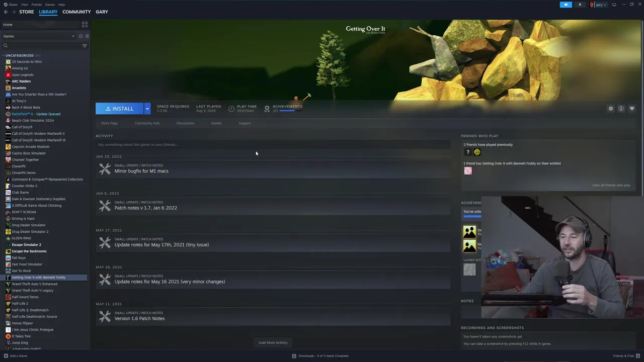Open yellow friend avatar
Viewport: 644px width, 362px height.
[x=477, y=152]
